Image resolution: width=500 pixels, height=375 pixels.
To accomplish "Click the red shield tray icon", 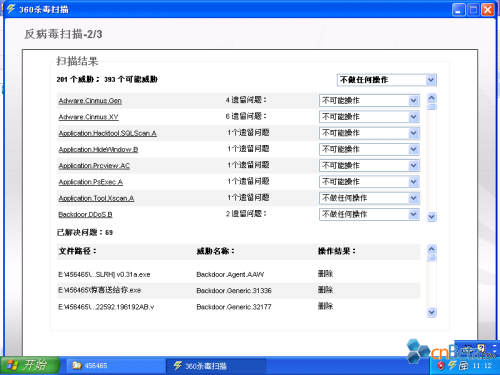I will [441, 366].
